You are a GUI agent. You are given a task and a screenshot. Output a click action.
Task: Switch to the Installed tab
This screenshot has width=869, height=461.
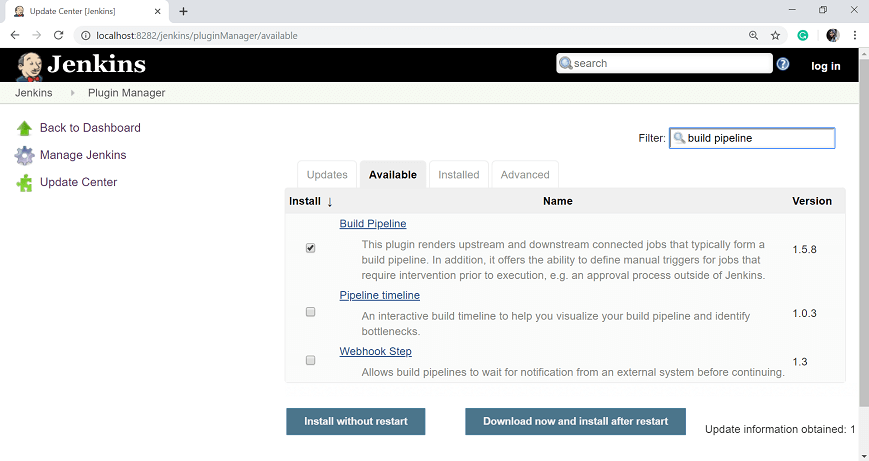(x=458, y=175)
